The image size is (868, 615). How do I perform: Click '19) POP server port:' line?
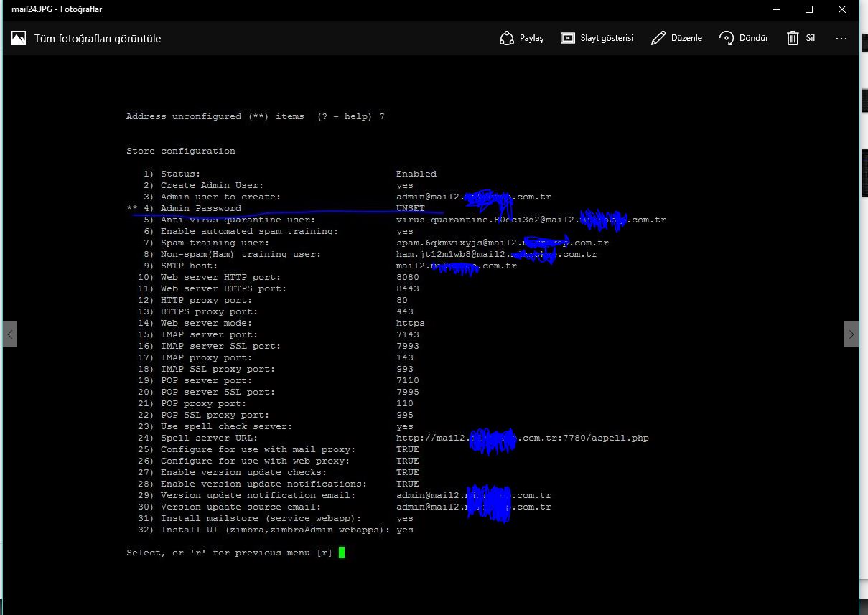(195, 380)
